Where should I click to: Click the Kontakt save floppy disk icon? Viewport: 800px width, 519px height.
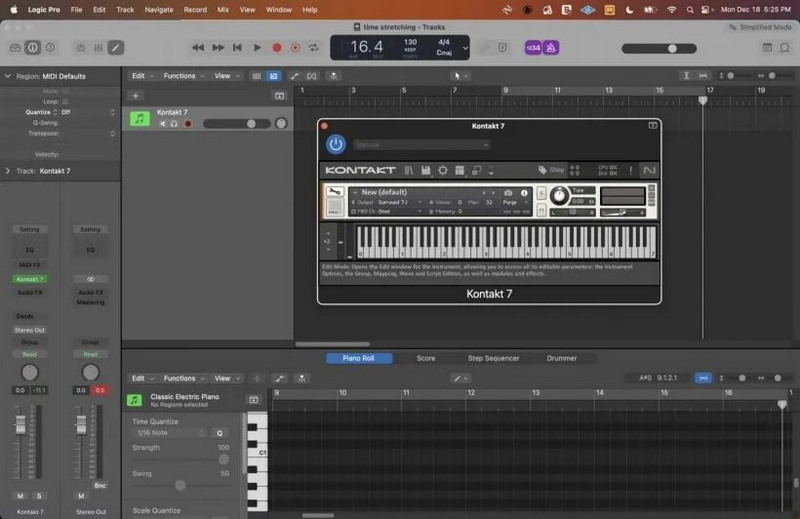[x=426, y=171]
